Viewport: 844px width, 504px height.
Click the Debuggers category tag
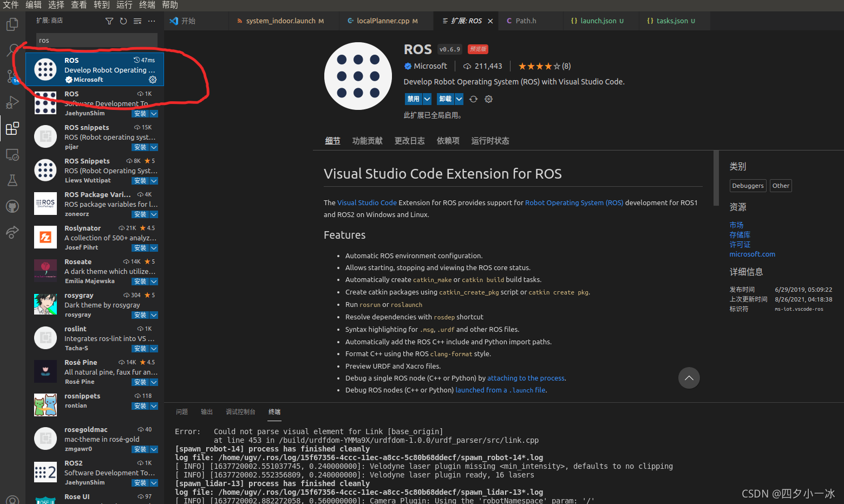pyautogui.click(x=748, y=186)
